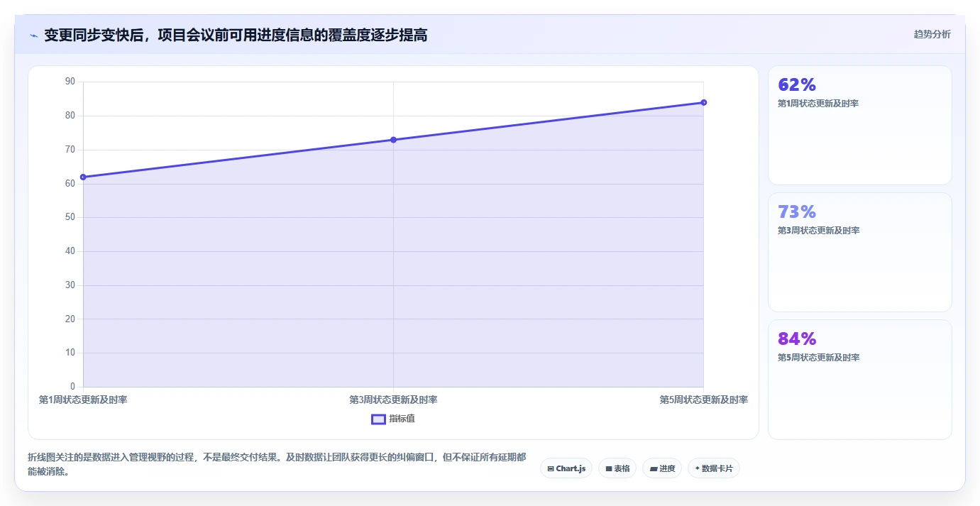This screenshot has width=980, height=506.
Task: Click the 62% value text
Action: (797, 85)
